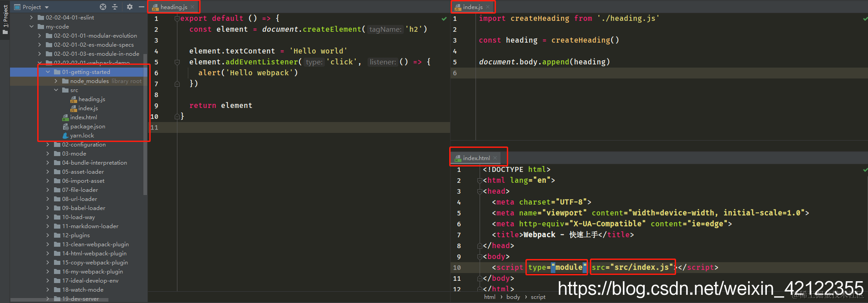Toggle the 1: Project side tool window

click(x=5, y=20)
